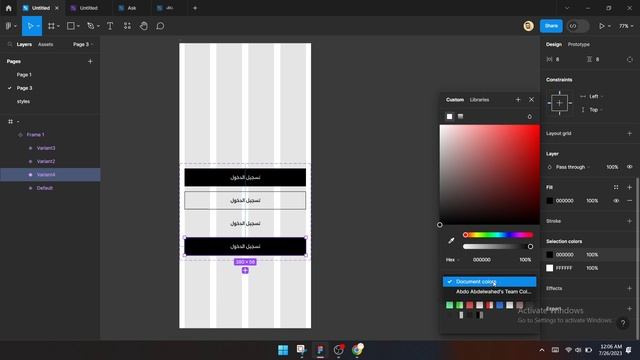Search layers with the magnifier icon
This screenshot has height=360, width=640.
(10, 44)
